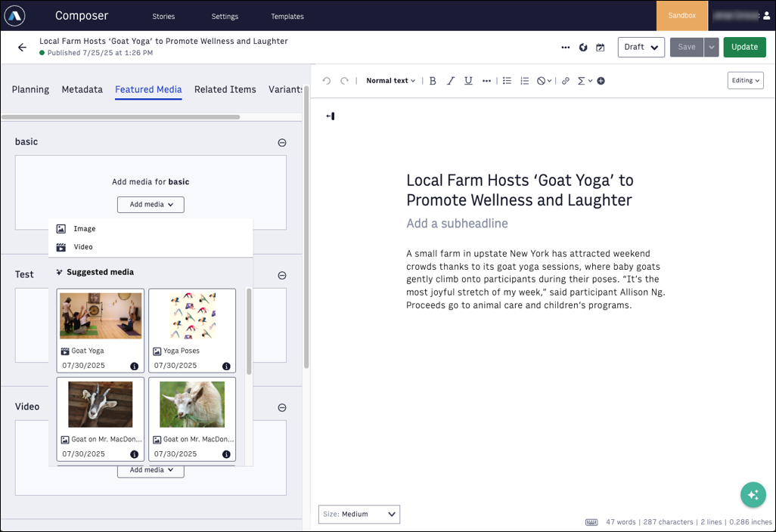Redo the last edit

(x=344, y=81)
